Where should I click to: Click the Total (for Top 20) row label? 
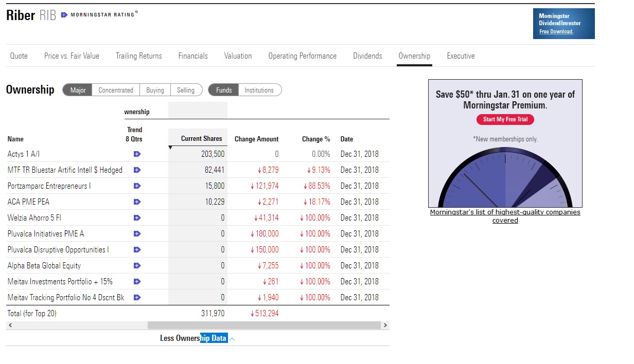click(32, 313)
